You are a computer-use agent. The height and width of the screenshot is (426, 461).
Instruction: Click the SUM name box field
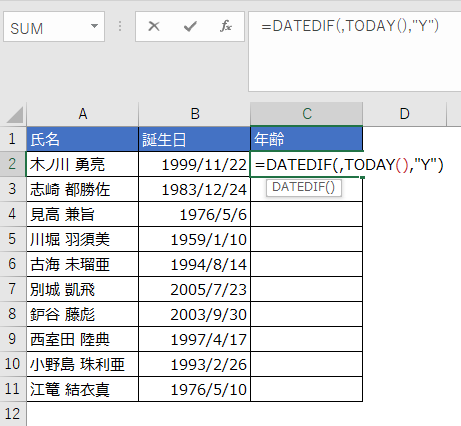tap(54, 27)
